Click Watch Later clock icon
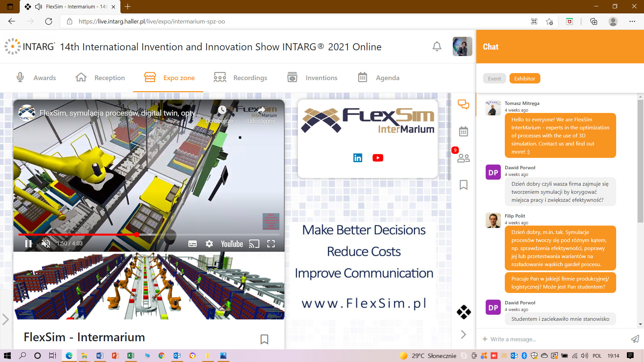 (x=222, y=110)
